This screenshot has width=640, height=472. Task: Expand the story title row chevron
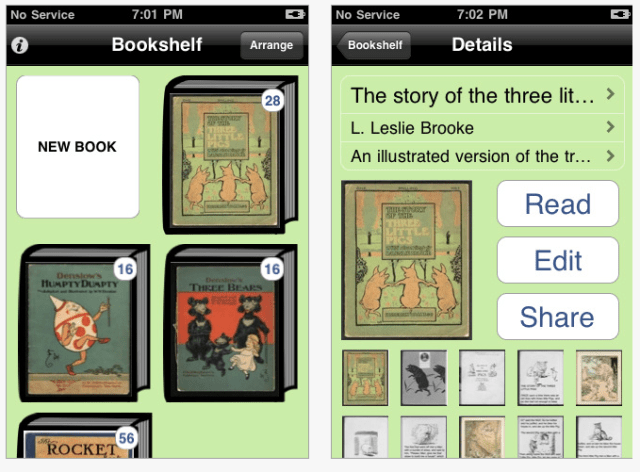click(610, 94)
